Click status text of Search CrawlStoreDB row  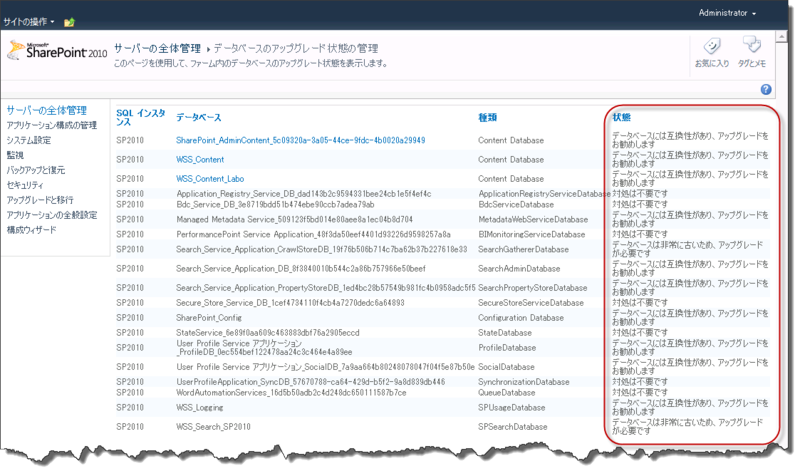[688, 249]
